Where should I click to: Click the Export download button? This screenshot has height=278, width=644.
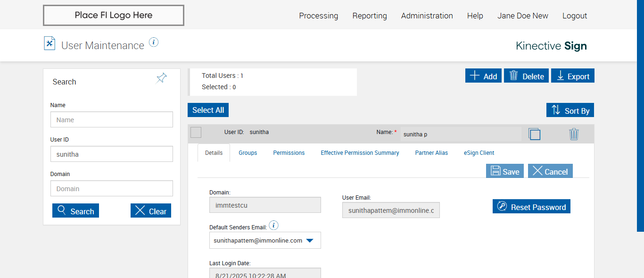(x=573, y=76)
